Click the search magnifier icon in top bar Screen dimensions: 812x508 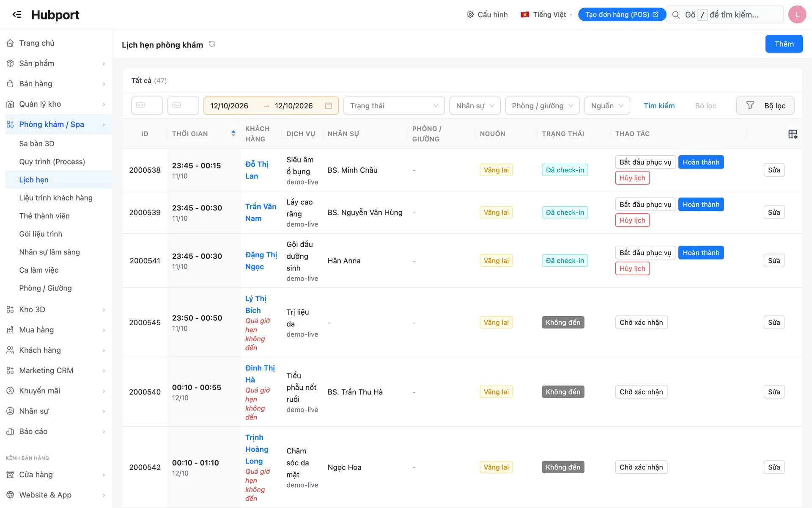(676, 15)
